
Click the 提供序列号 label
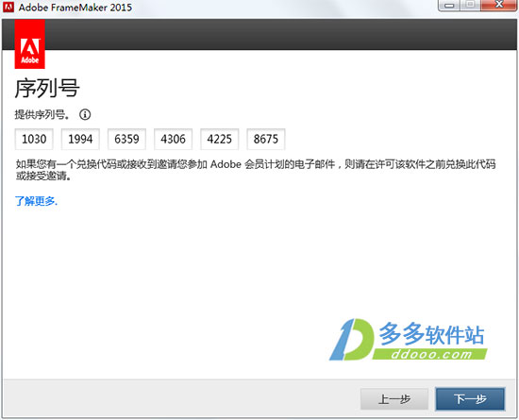coord(42,114)
